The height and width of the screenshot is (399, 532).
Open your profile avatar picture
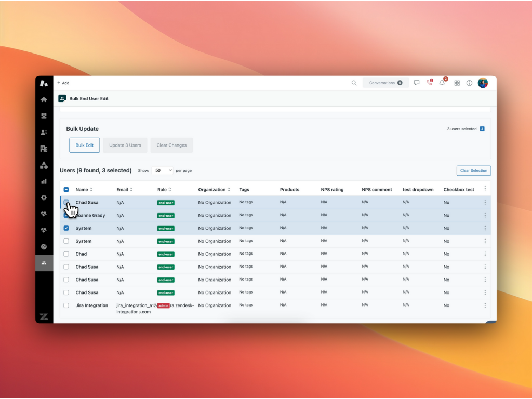(x=483, y=83)
